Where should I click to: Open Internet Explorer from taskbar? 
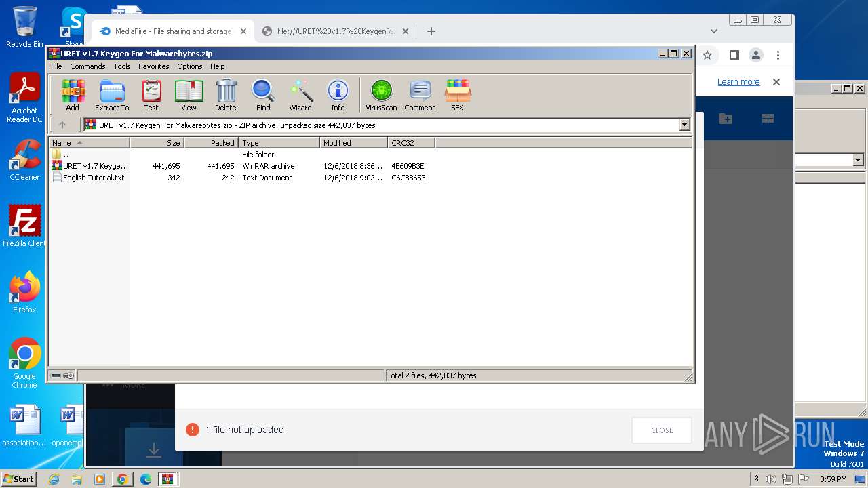coord(54,479)
